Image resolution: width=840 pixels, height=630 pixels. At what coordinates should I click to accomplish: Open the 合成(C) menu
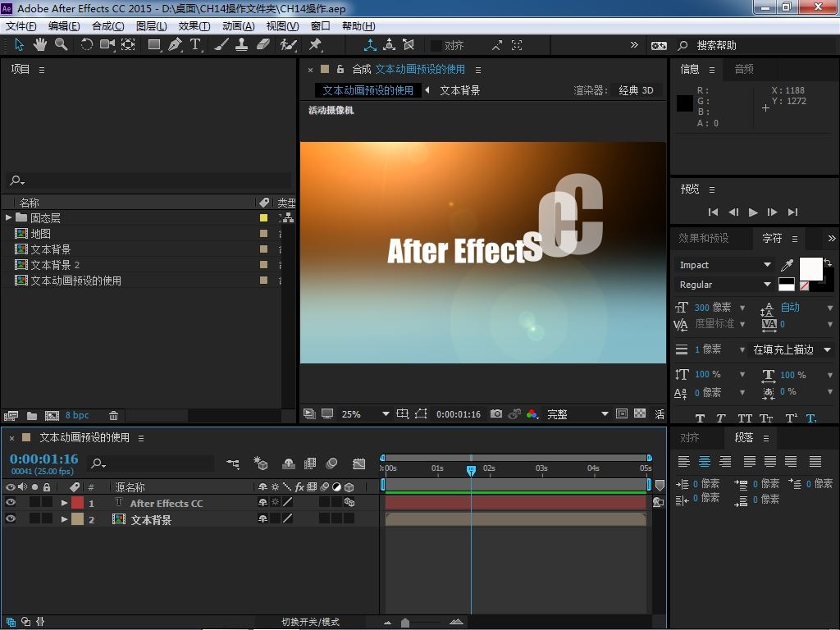pos(108,25)
